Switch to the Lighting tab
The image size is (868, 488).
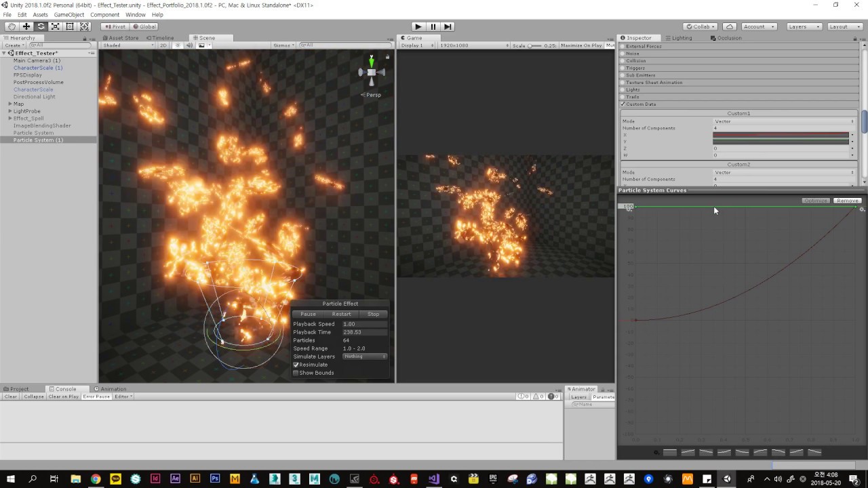[679, 38]
